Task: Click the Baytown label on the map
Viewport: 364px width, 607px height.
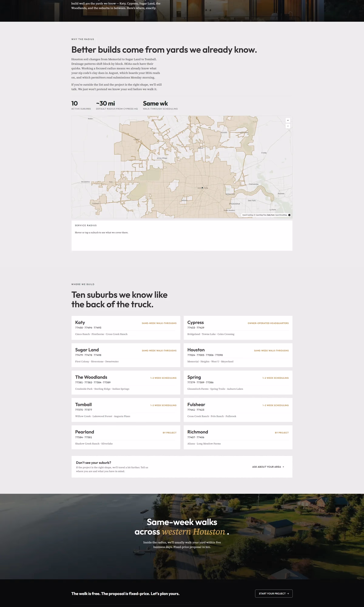Action: tap(281, 194)
